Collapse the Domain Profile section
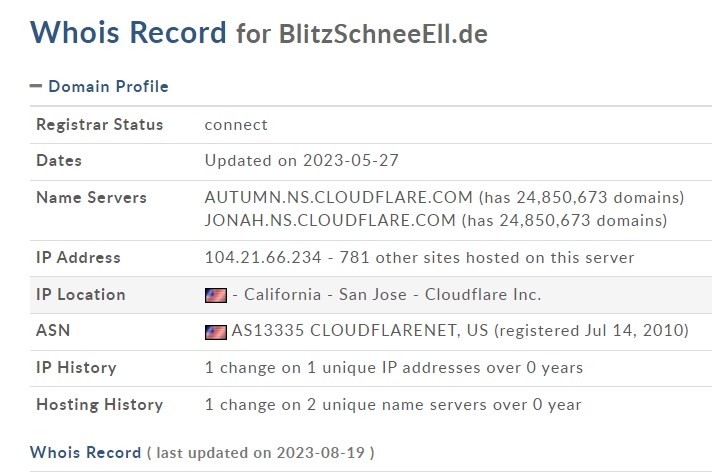The image size is (712, 472). pyautogui.click(x=36, y=86)
